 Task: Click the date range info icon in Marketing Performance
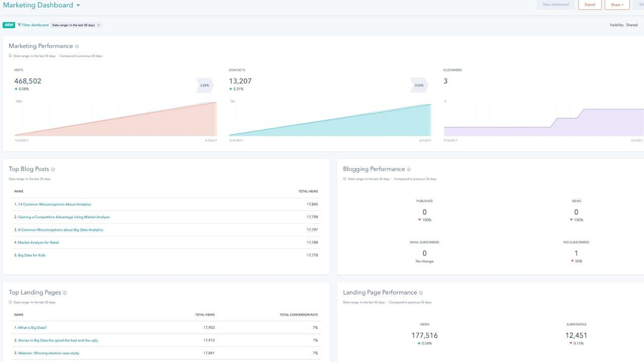tap(10, 56)
